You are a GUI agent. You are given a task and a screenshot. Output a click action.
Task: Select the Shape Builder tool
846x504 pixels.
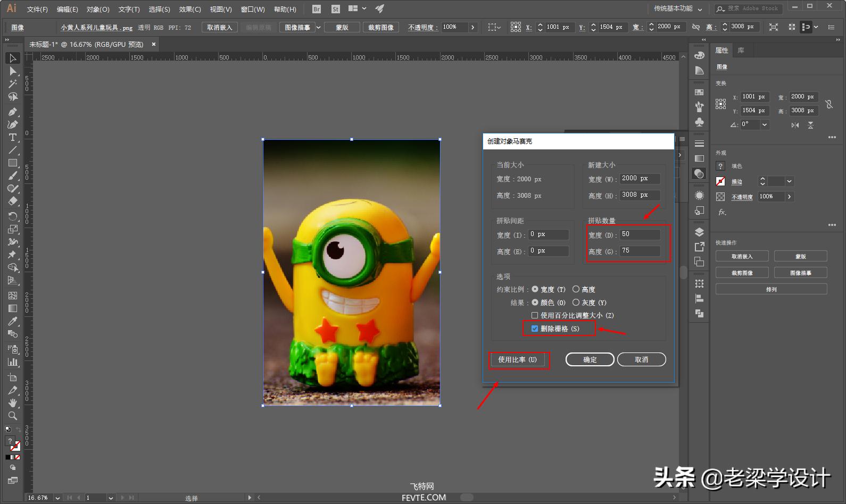point(13,267)
